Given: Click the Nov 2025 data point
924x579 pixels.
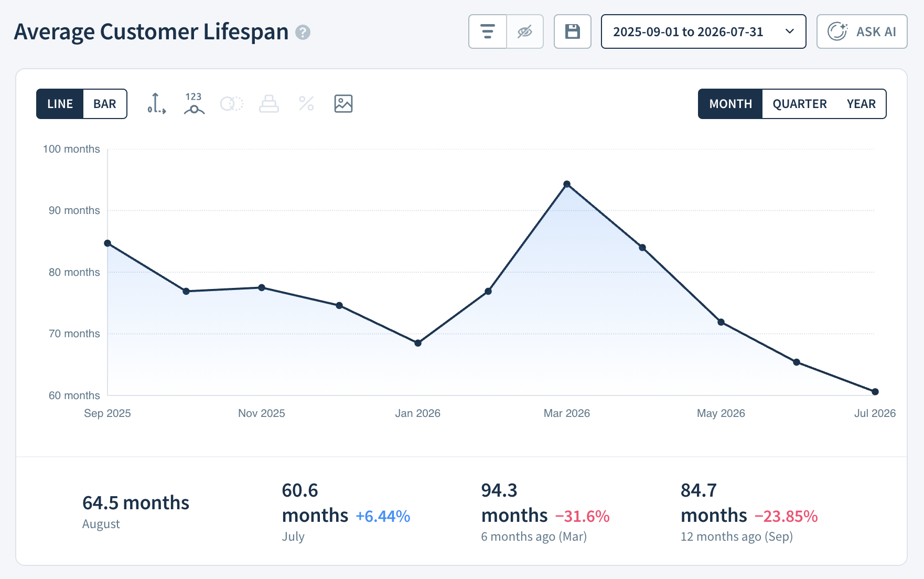Looking at the screenshot, I should pos(262,287).
